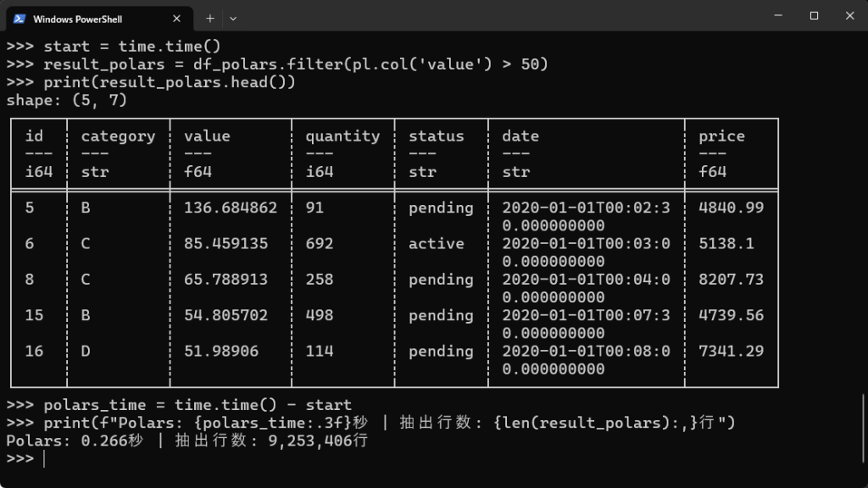Minimize the terminal window
Viewport: 868px width, 488px height.
tap(776, 15)
